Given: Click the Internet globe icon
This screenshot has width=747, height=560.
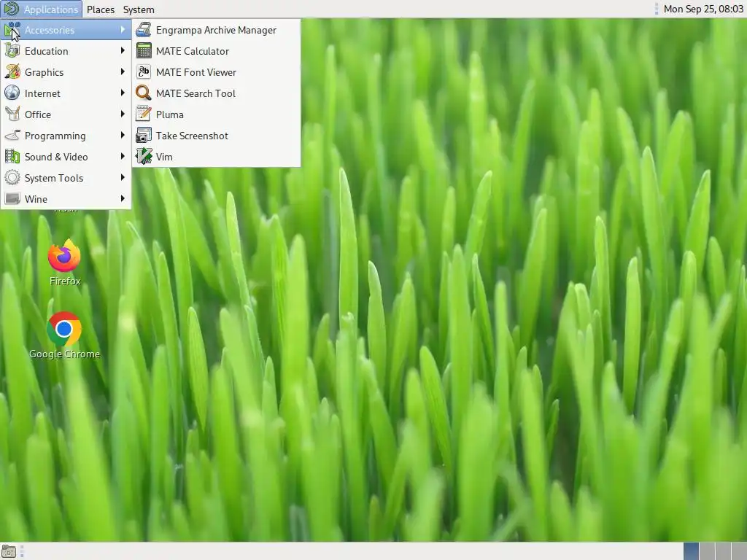Looking at the screenshot, I should 12,93.
